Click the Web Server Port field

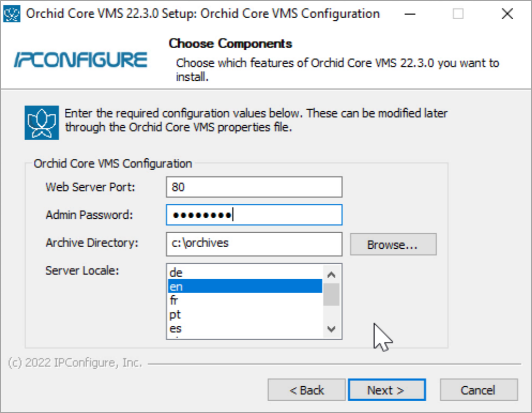click(254, 187)
